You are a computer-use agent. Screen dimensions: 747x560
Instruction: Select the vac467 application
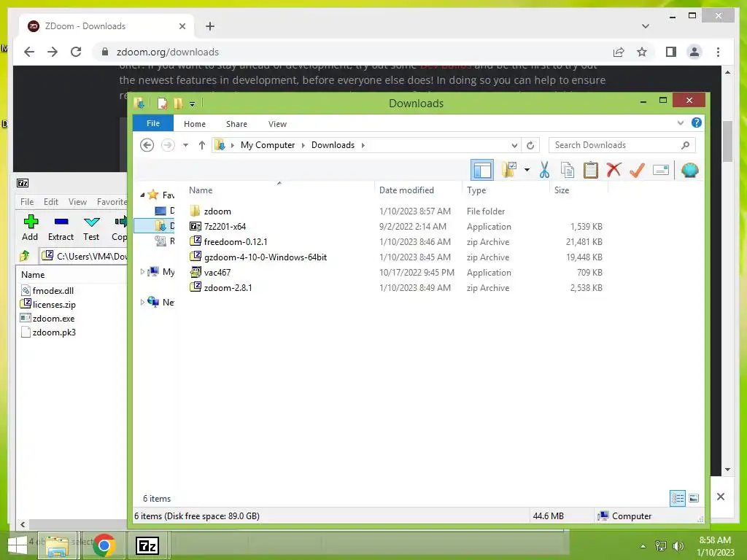coord(217,272)
